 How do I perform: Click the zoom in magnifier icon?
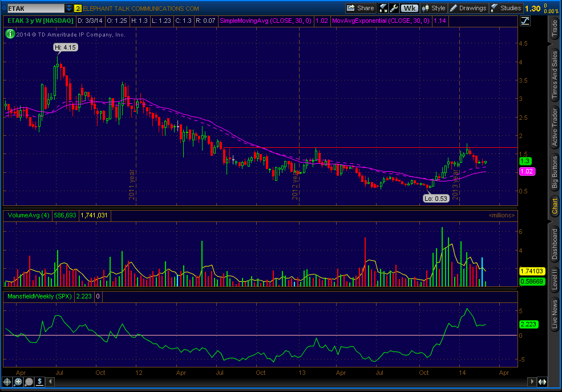(x=18, y=381)
